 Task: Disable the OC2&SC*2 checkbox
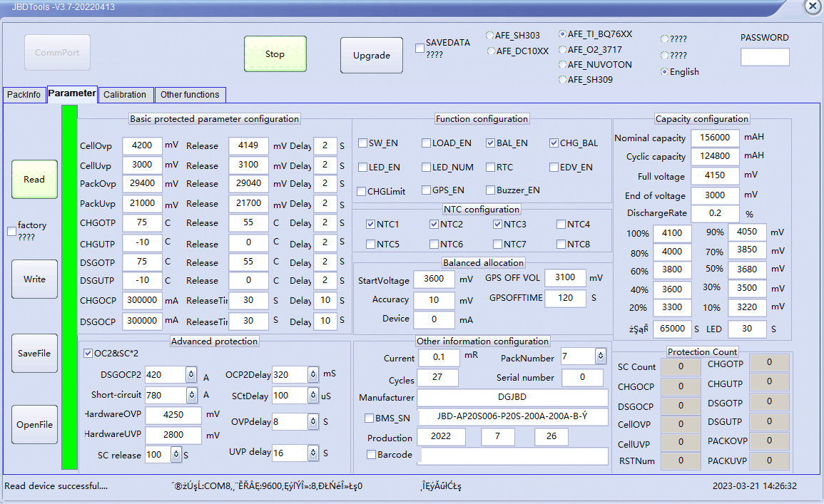point(88,353)
